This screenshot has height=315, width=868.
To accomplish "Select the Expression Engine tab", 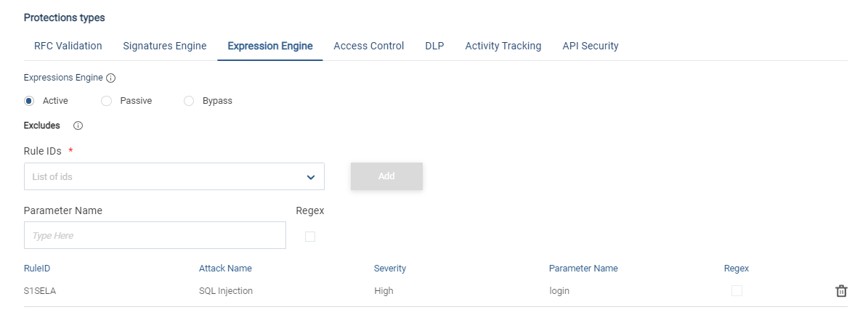I will pyautogui.click(x=270, y=46).
